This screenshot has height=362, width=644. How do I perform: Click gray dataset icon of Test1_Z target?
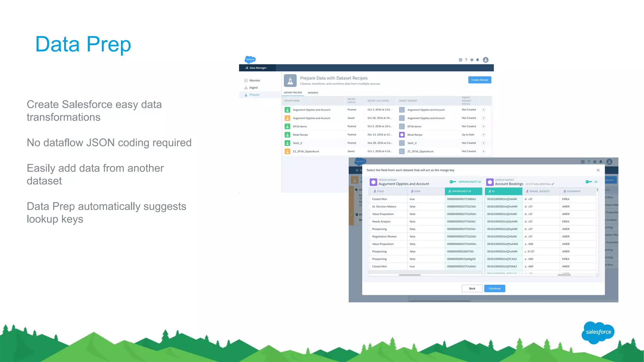tap(402, 143)
